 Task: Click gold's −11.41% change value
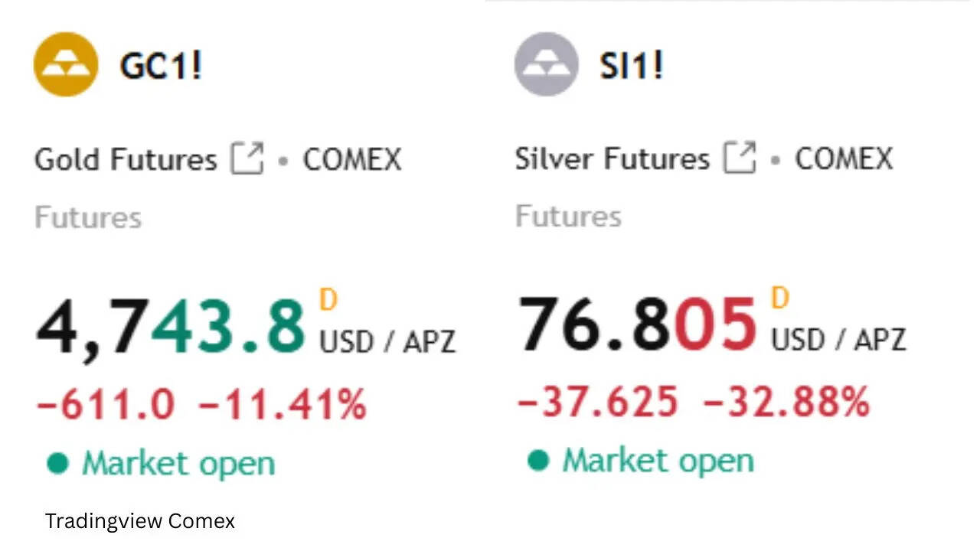click(x=282, y=404)
